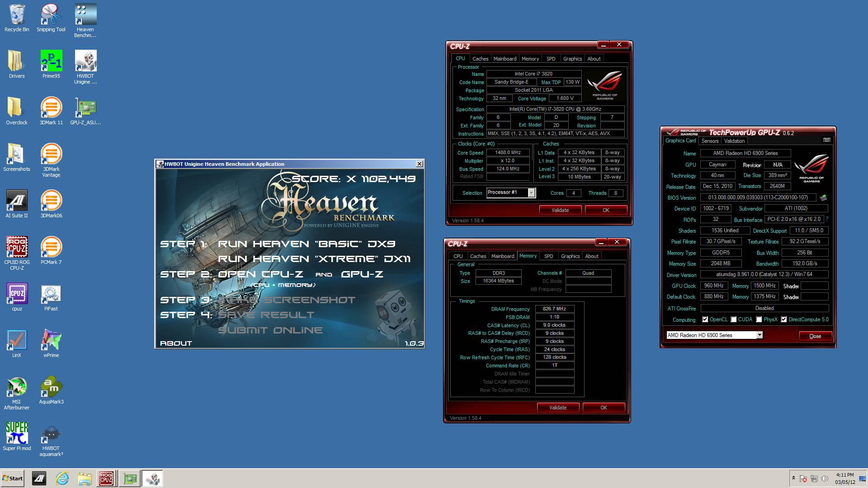Screen dimensions: 868x488
Task: Open Internet Explorer from the taskbar
Action: point(62,479)
